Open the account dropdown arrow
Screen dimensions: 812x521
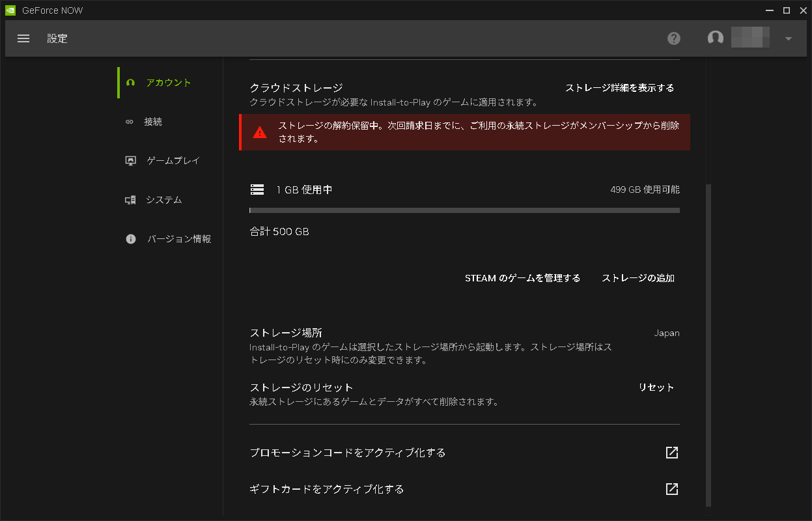click(x=788, y=38)
